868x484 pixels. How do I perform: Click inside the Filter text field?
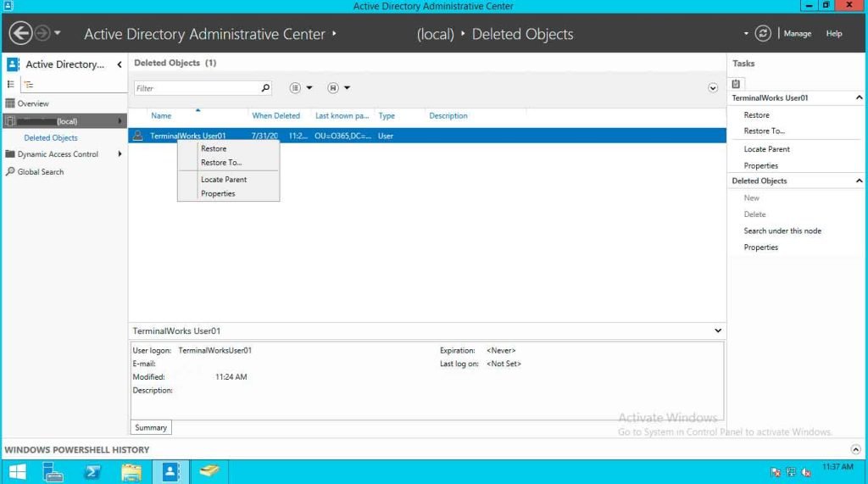click(195, 88)
